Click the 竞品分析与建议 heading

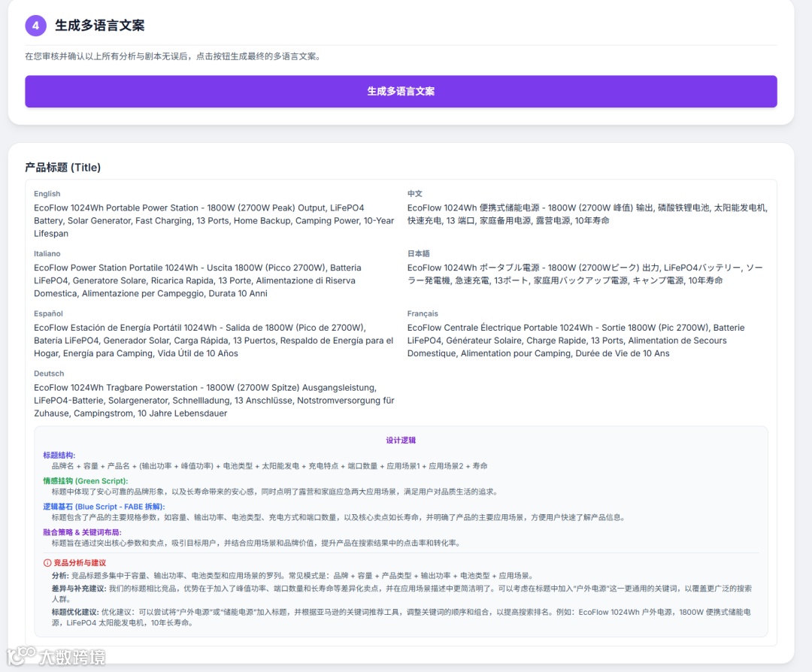pos(80,563)
